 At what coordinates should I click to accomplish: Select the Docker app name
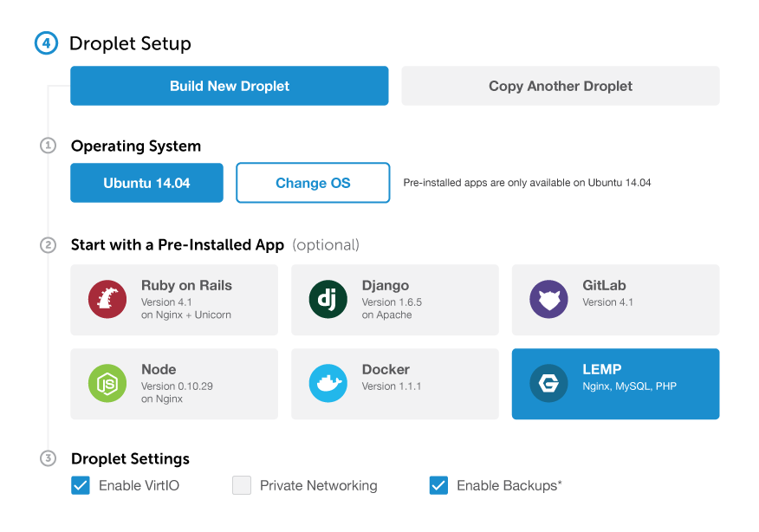[x=386, y=369]
